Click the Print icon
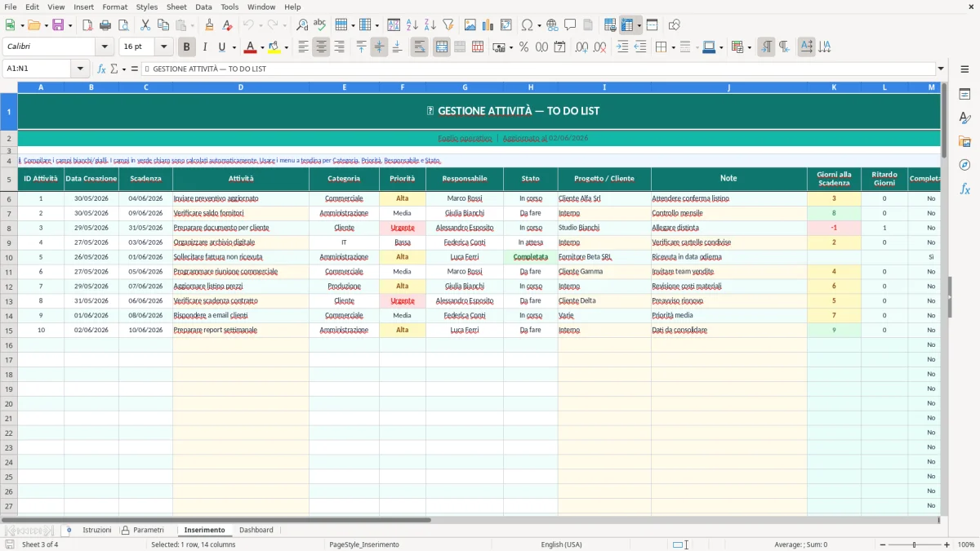Image resolution: width=980 pixels, height=551 pixels. coord(105,25)
